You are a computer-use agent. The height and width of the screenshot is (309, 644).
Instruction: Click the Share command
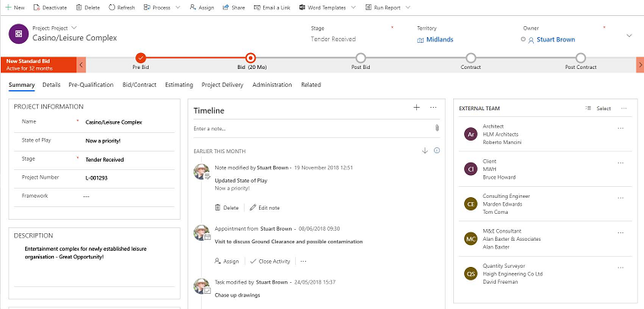(x=234, y=8)
